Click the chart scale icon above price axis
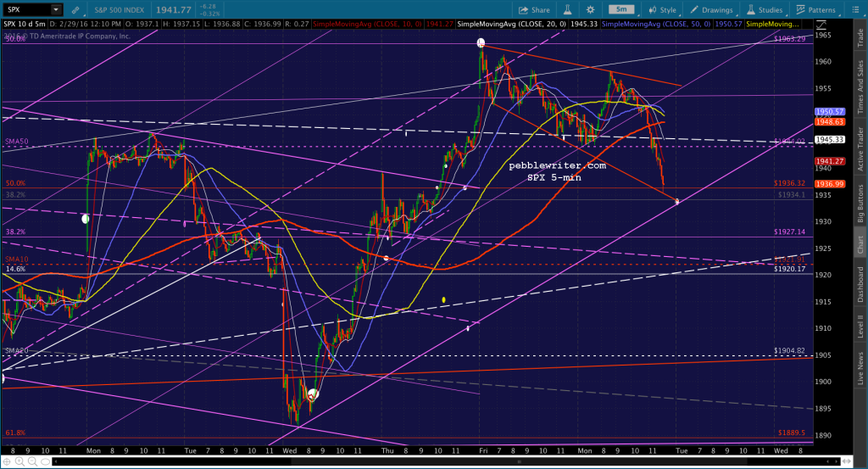This screenshot has height=469, width=868. [821, 25]
